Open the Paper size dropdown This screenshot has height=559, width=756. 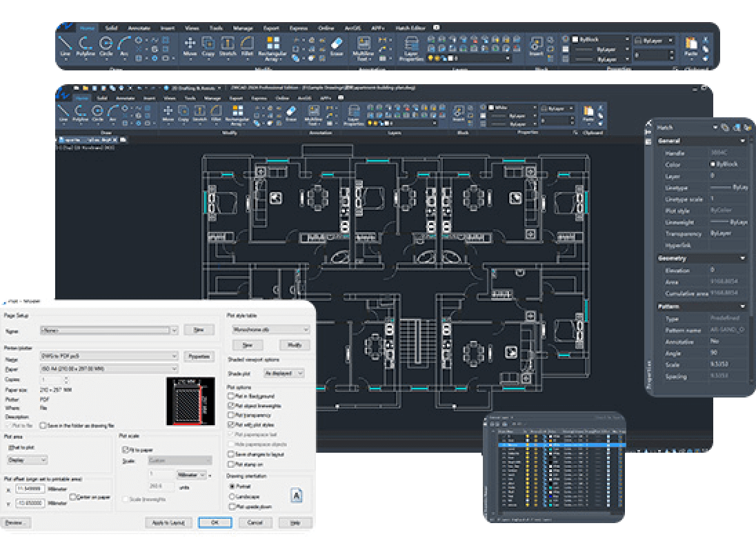109,369
